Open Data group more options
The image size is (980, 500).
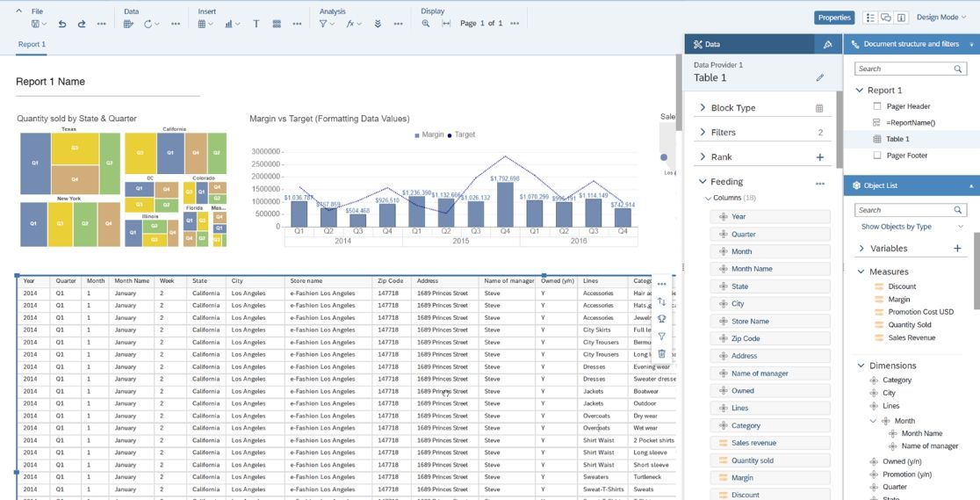tap(176, 24)
